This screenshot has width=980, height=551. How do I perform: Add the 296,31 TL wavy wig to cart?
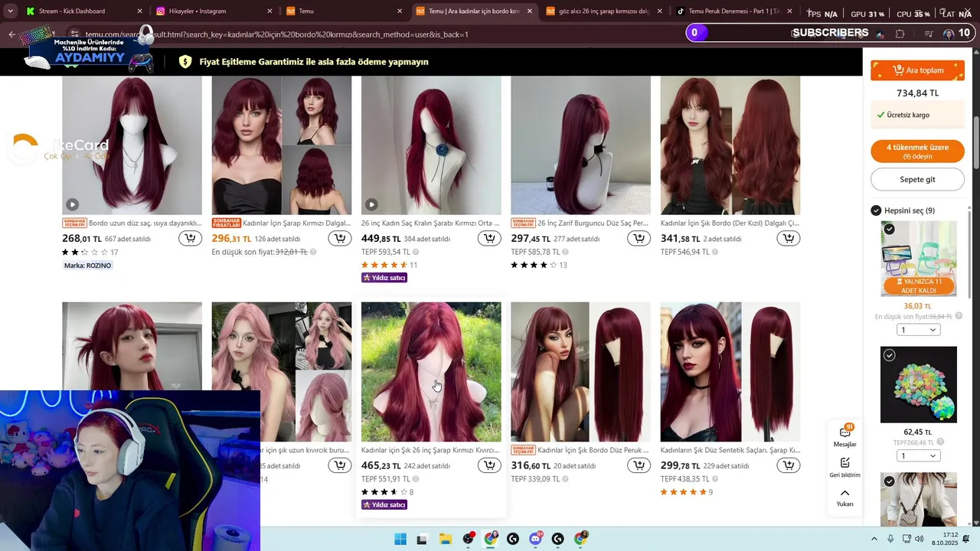click(340, 239)
